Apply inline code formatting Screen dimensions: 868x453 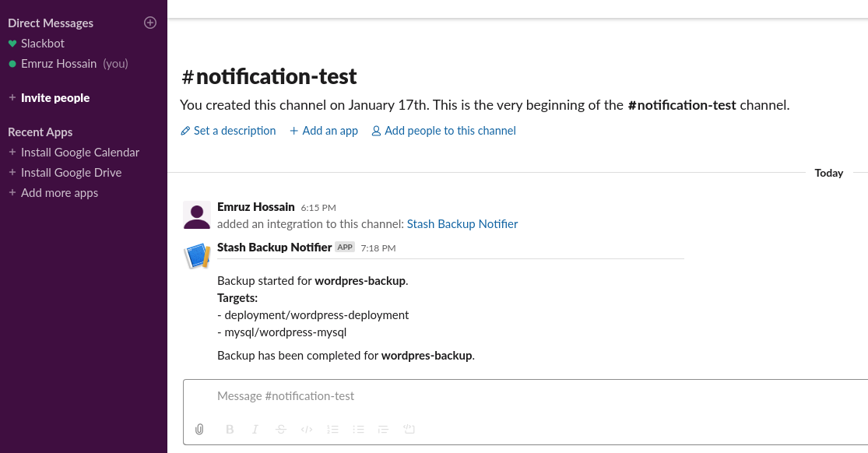(307, 429)
